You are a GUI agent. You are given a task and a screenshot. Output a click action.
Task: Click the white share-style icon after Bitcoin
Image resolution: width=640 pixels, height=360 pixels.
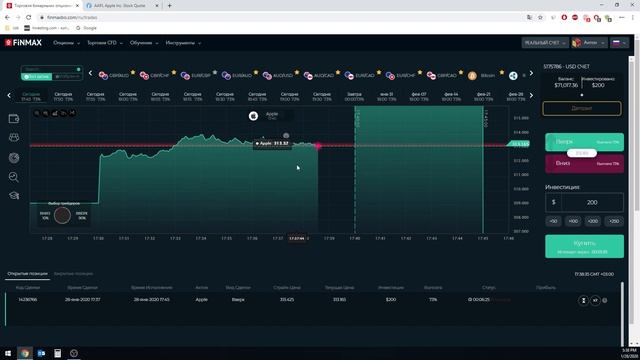click(513, 76)
